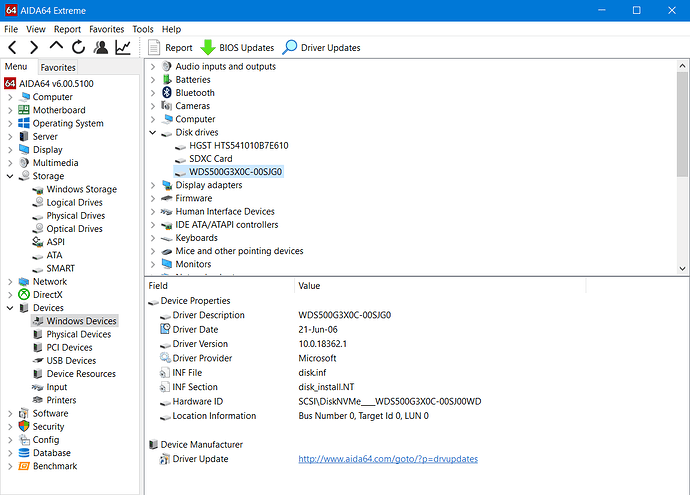Select the SDXC Card drive
690x495 pixels.
210,159
